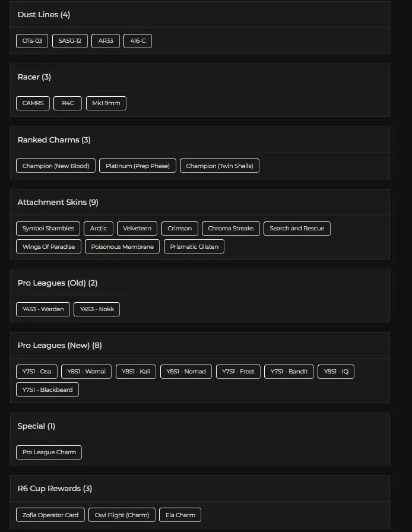Select the Chroma Streaks tag
The height and width of the screenshot is (532, 412).
click(231, 229)
